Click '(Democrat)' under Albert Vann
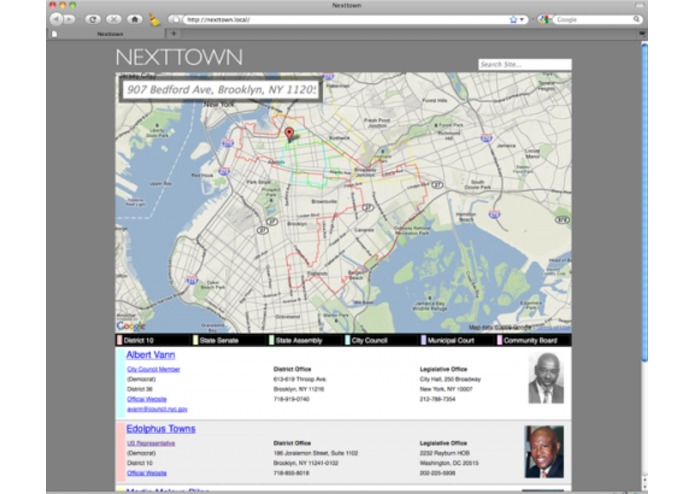 [x=141, y=379]
